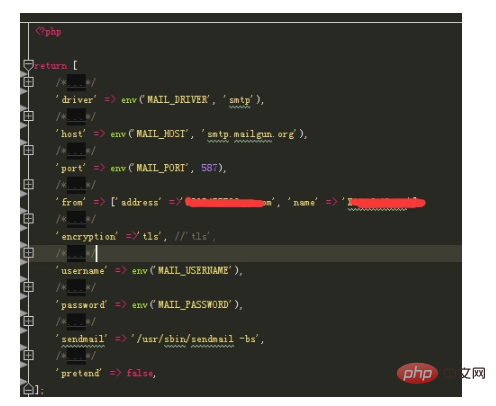Expand folded comment above 'sendmail' line
The height and width of the screenshot is (406, 496).
point(28,321)
